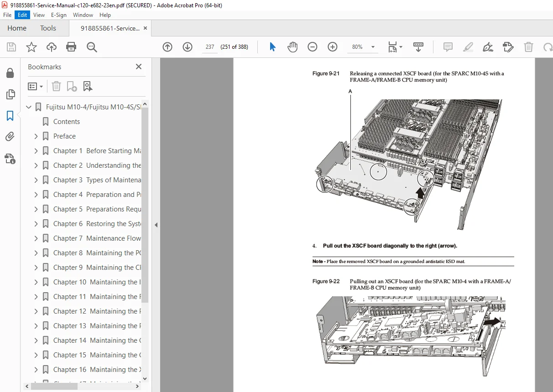Screen dimensions: 553x392
Task: Open bookmarks options list dropdown
Action: (x=35, y=86)
